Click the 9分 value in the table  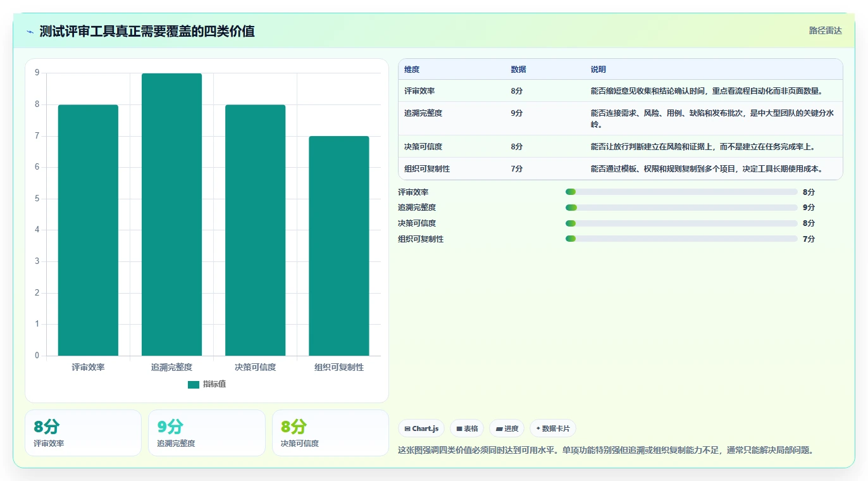(x=517, y=113)
